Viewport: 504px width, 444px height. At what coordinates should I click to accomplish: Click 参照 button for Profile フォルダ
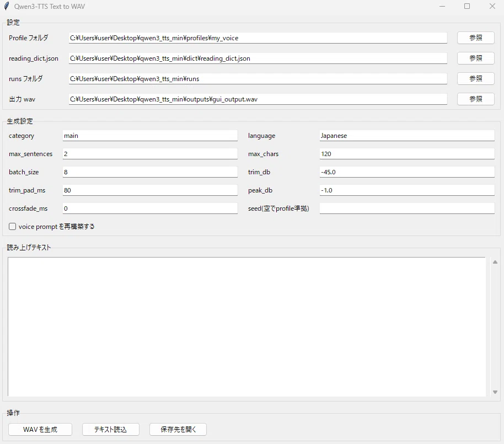[x=476, y=38]
